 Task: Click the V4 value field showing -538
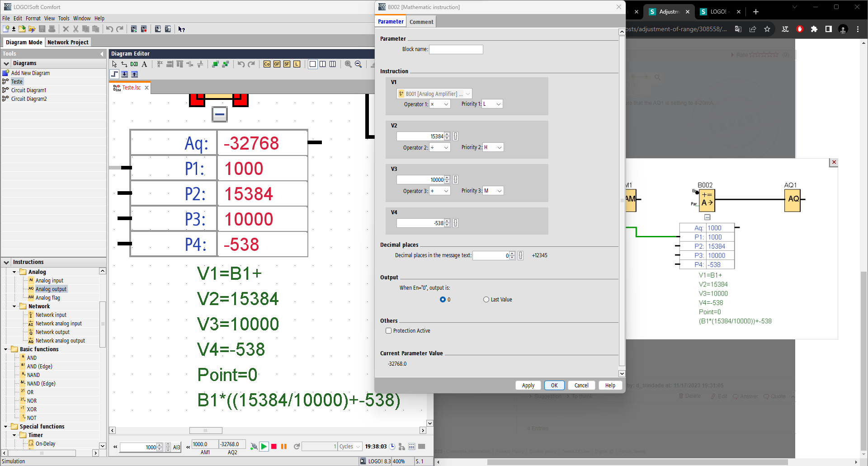420,223
